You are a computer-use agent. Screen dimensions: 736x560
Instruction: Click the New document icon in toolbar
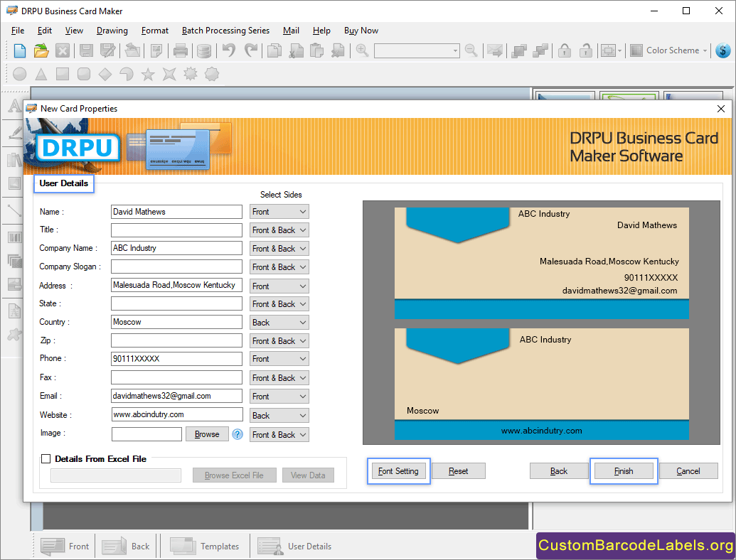pos(20,50)
